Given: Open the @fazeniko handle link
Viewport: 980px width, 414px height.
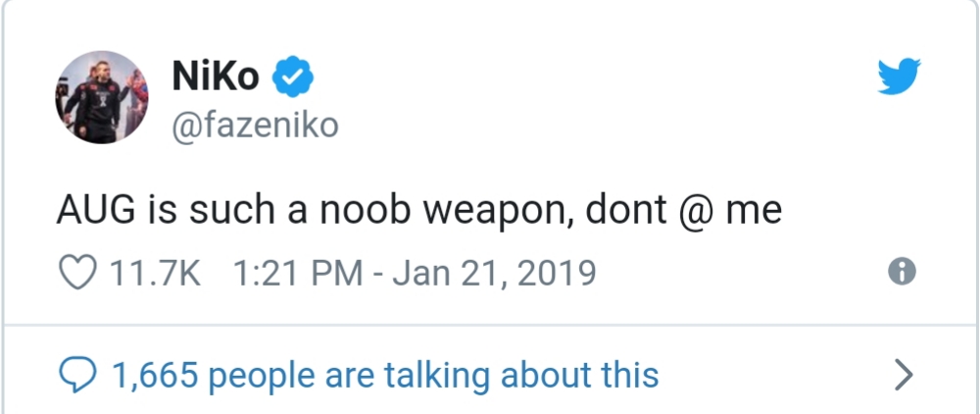Looking at the screenshot, I should point(254,124).
